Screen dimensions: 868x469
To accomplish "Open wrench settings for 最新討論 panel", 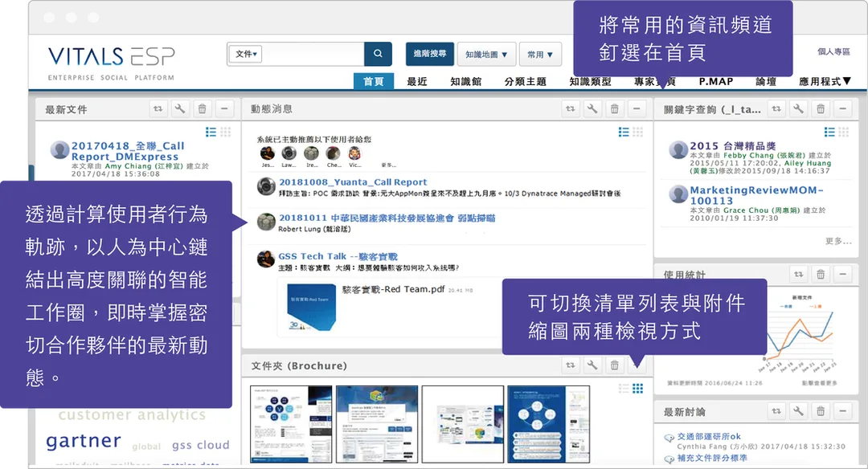I will [x=798, y=411].
